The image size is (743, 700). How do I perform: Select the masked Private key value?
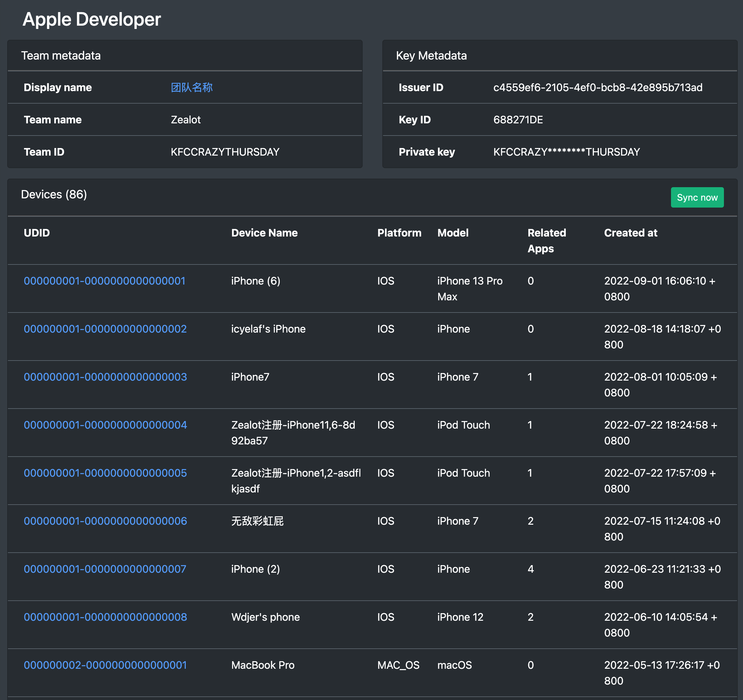click(566, 152)
